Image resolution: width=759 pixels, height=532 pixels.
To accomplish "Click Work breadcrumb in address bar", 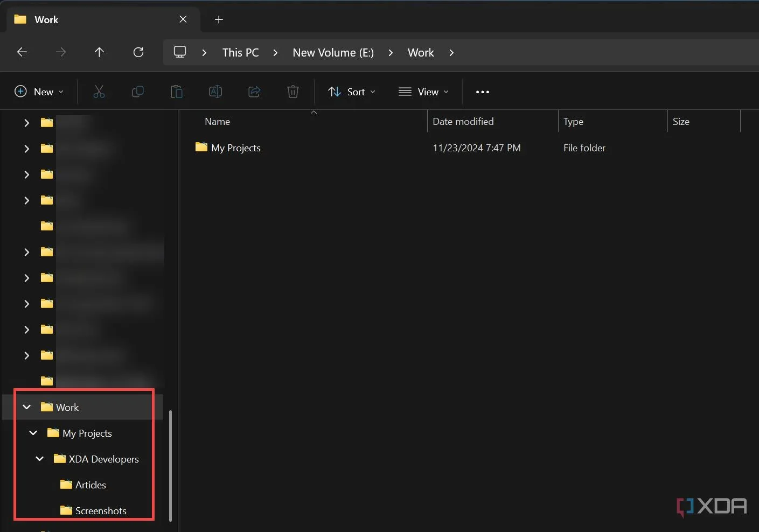I will (x=421, y=53).
